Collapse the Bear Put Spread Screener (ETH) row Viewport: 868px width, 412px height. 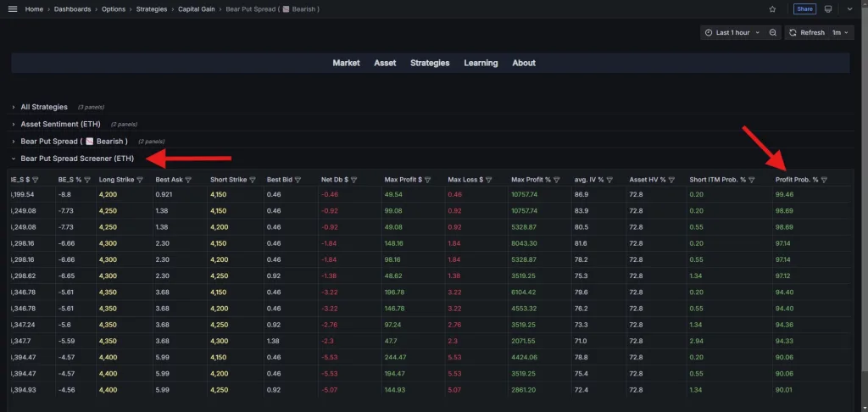point(76,159)
